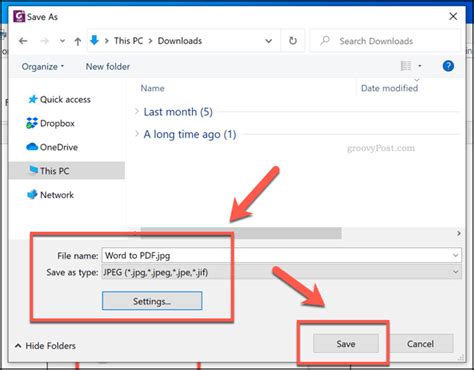Collapse the pane with Hide Folders

click(45, 346)
